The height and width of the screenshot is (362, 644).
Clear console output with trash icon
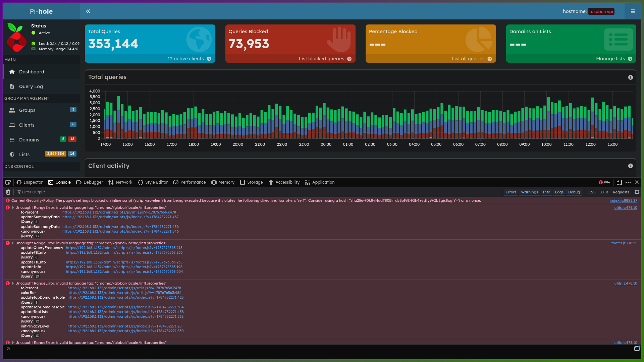8,192
